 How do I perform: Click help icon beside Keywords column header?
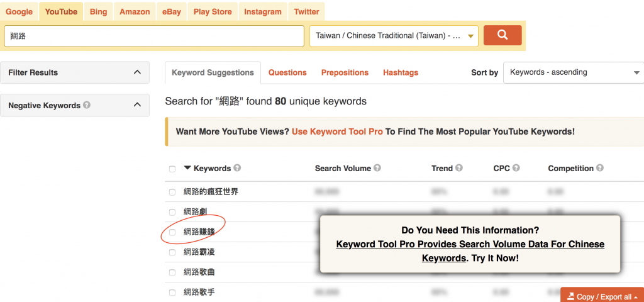[x=237, y=168]
